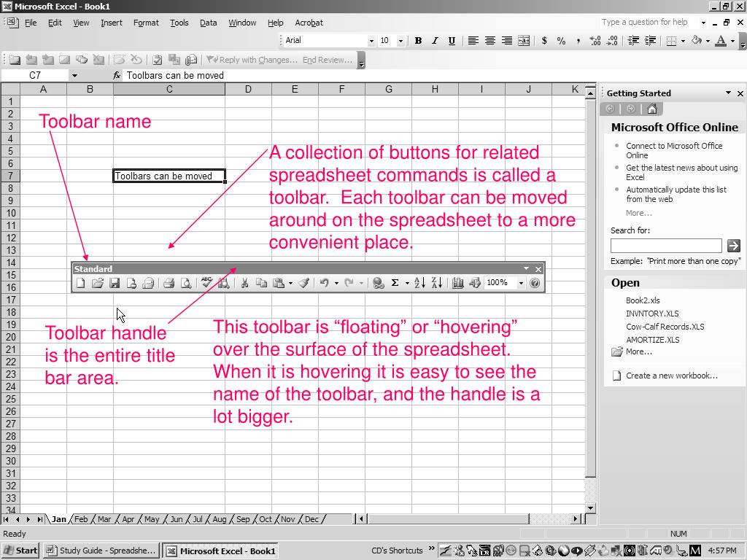The width and height of the screenshot is (747, 560).
Task: Switch to the Feb sheet tab
Action: tap(81, 519)
